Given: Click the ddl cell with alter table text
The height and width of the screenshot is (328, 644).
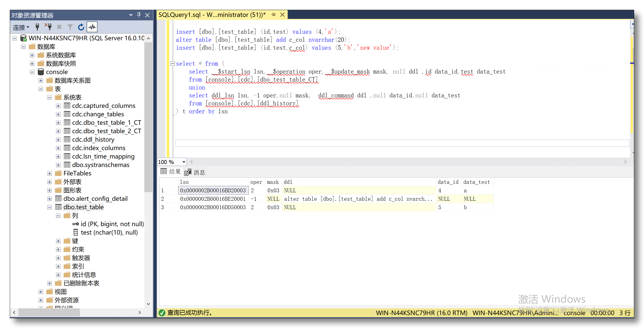Looking at the screenshot, I should [358, 199].
